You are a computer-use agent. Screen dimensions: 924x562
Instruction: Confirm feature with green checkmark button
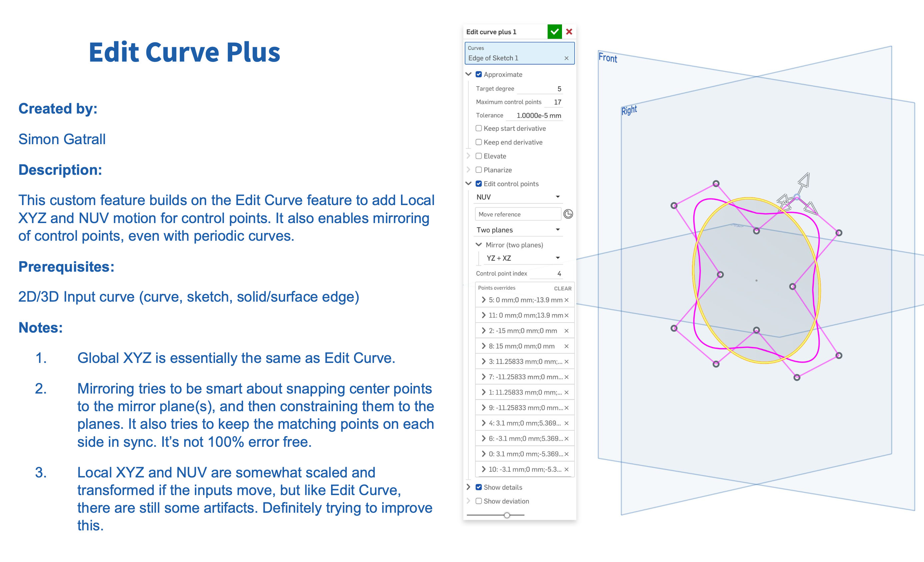(x=554, y=32)
